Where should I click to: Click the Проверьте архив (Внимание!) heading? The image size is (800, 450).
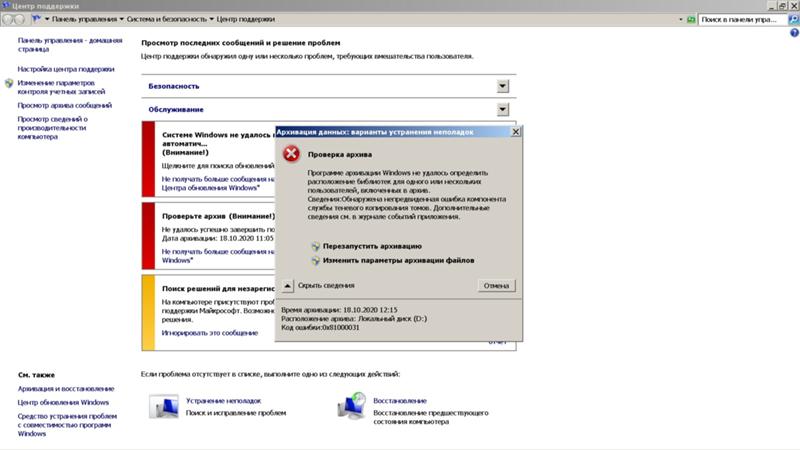pos(218,216)
